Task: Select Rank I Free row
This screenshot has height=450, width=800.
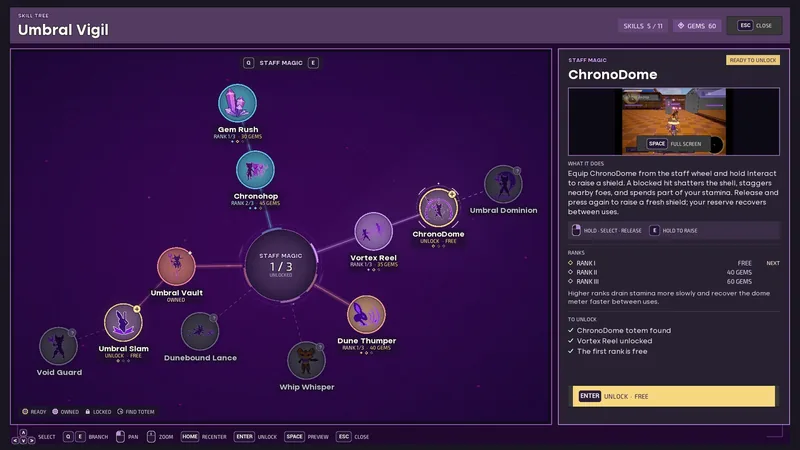Action: tap(673, 263)
